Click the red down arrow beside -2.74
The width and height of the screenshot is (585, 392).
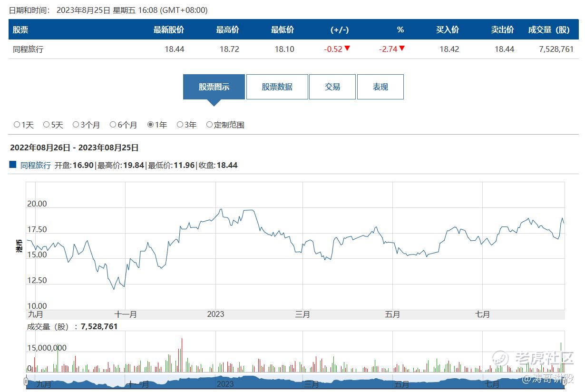pos(402,49)
